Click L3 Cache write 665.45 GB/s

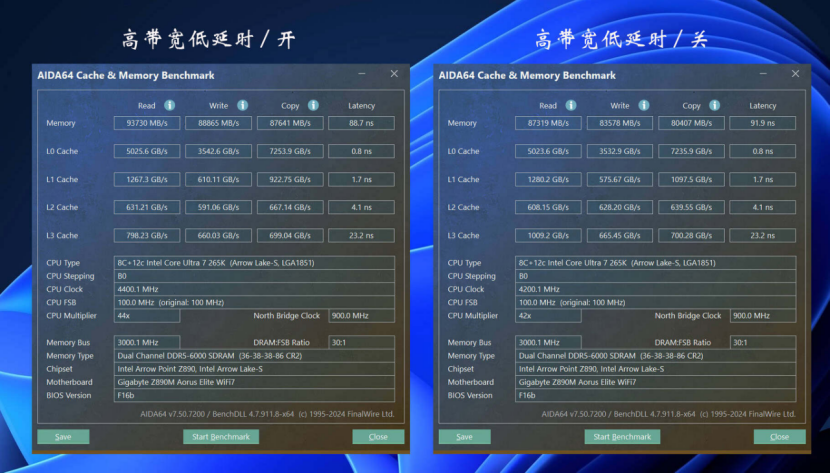619,235
